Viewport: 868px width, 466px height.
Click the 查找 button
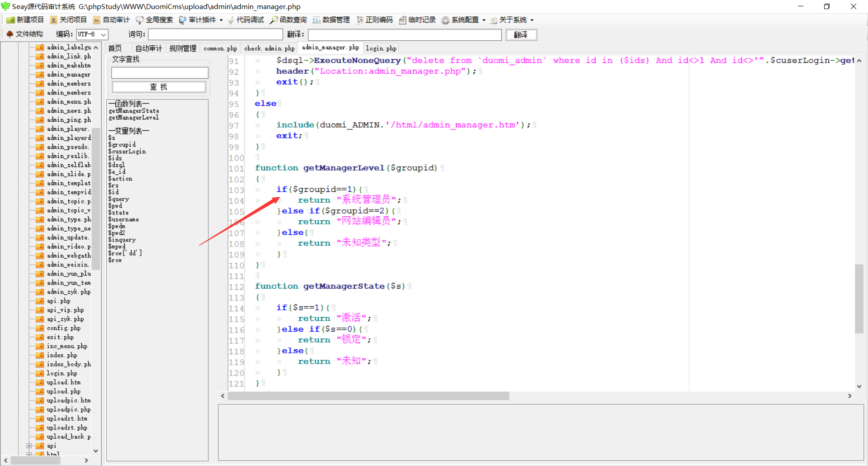159,87
